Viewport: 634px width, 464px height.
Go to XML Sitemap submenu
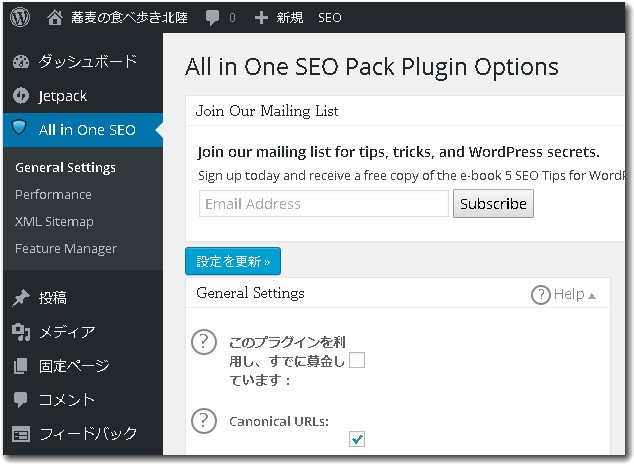(x=54, y=221)
